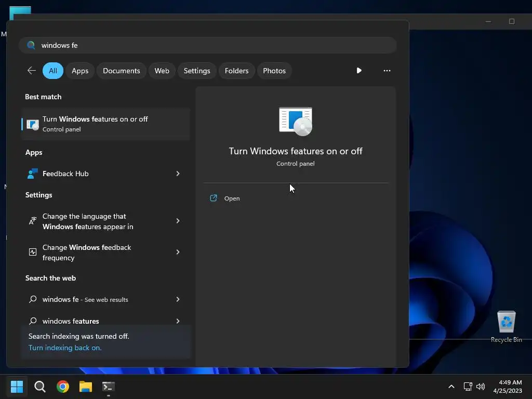Click 'windows fe - See web results' text

point(85,299)
